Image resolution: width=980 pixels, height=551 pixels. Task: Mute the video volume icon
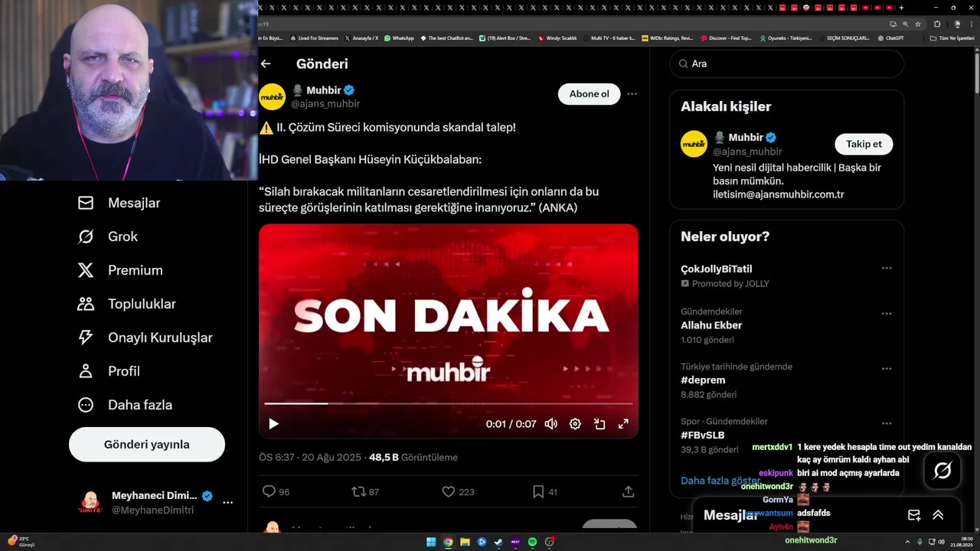(550, 424)
